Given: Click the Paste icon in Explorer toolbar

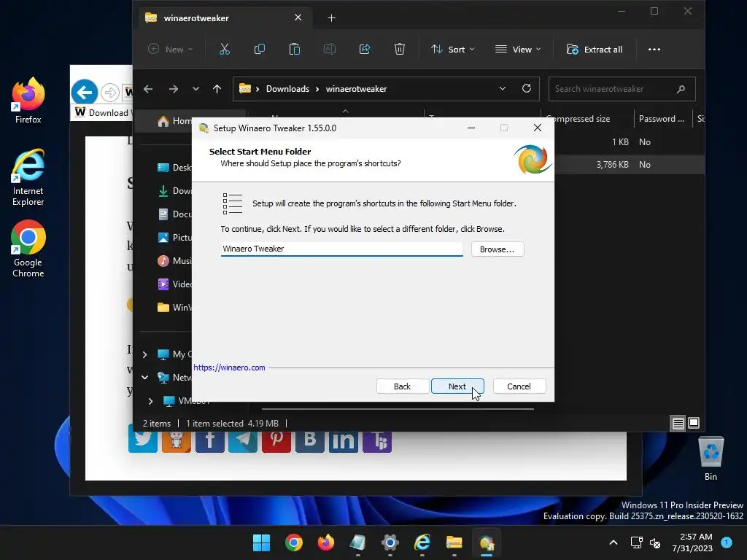Looking at the screenshot, I should [x=295, y=49].
